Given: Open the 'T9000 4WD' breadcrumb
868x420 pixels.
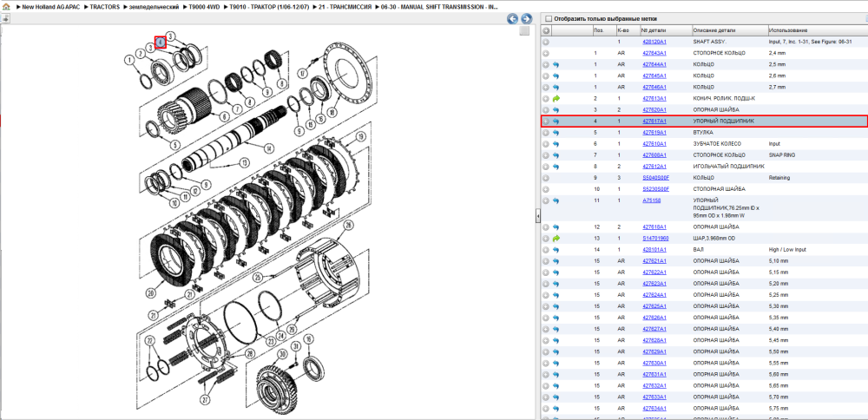Looking at the screenshot, I should [x=204, y=7].
